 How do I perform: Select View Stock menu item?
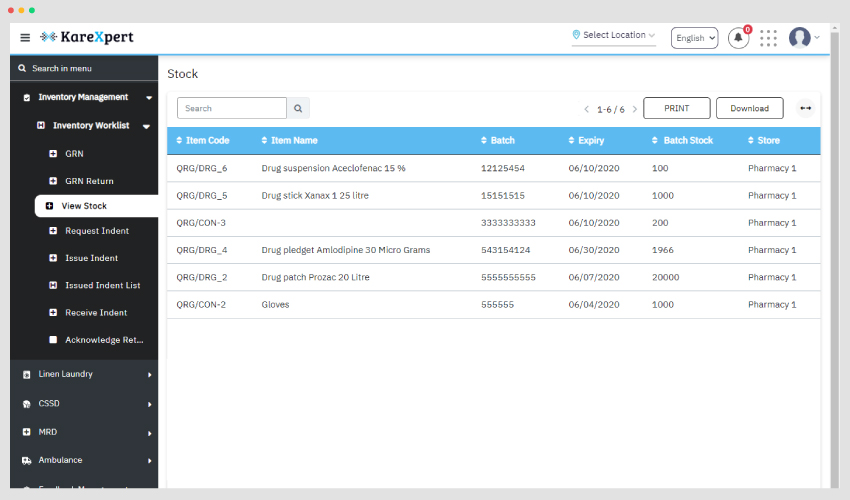coord(96,206)
